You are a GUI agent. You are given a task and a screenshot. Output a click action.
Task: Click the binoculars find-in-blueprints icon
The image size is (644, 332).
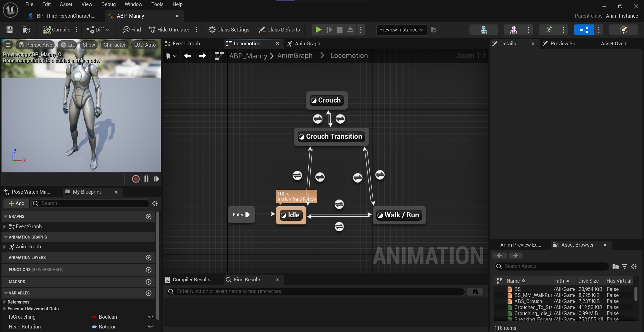[475, 291]
